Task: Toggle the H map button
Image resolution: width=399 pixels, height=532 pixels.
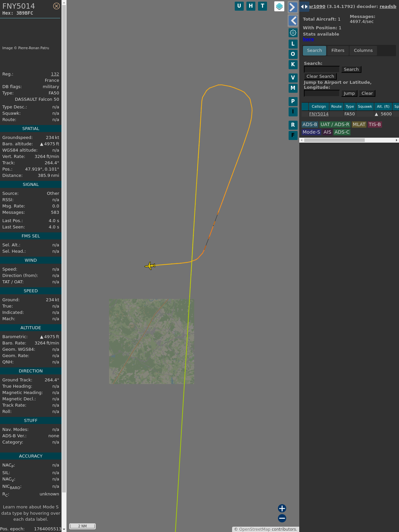Action: (x=251, y=6)
